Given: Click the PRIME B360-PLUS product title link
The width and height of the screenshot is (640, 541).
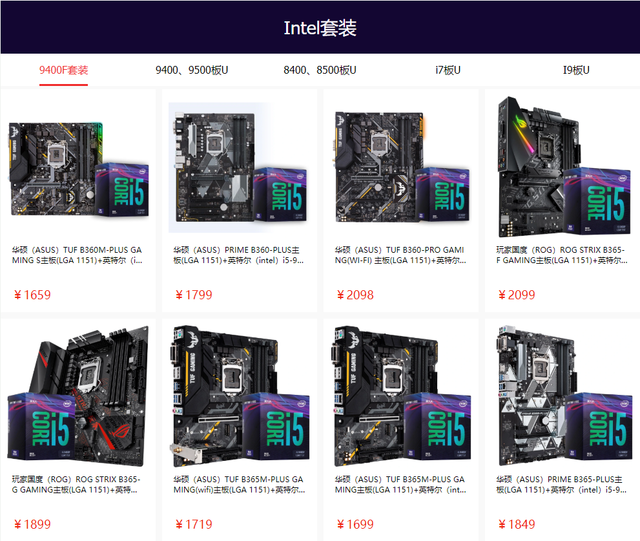Looking at the screenshot, I should pyautogui.click(x=238, y=255).
